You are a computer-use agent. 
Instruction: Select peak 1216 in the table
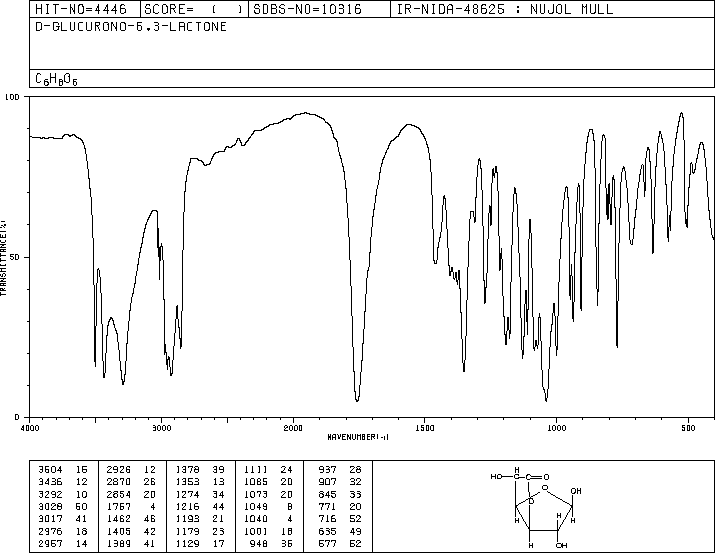(x=187, y=506)
